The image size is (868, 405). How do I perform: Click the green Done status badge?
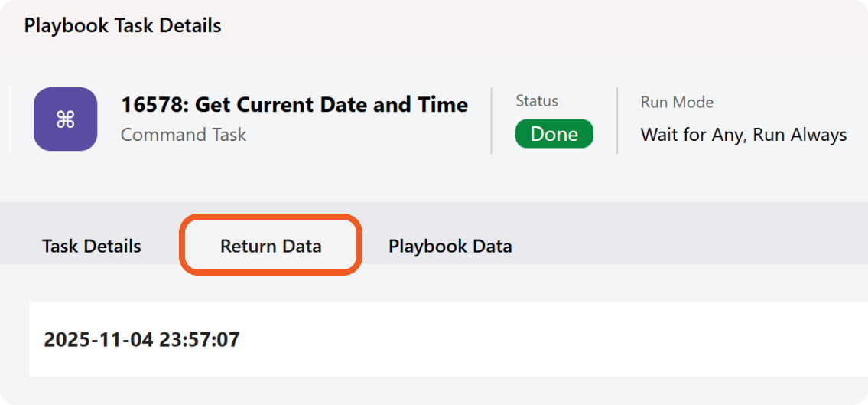coord(554,134)
